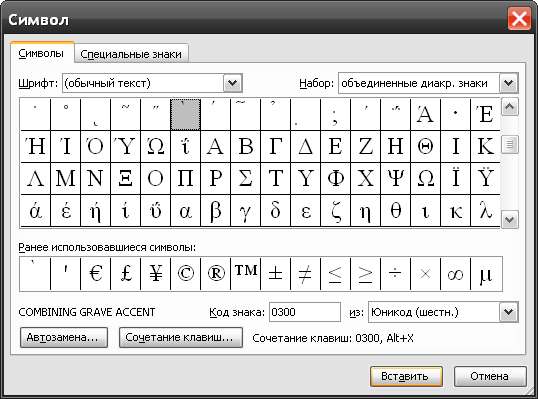Click the Вставить button
The height and width of the screenshot is (399, 538).
pos(406,376)
